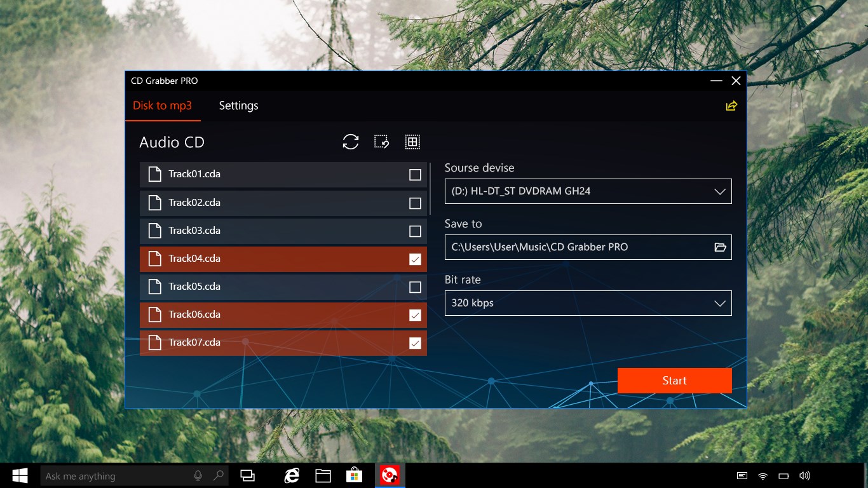Viewport: 868px width, 488px height.
Task: Open the volume control in the tray
Action: 804,476
